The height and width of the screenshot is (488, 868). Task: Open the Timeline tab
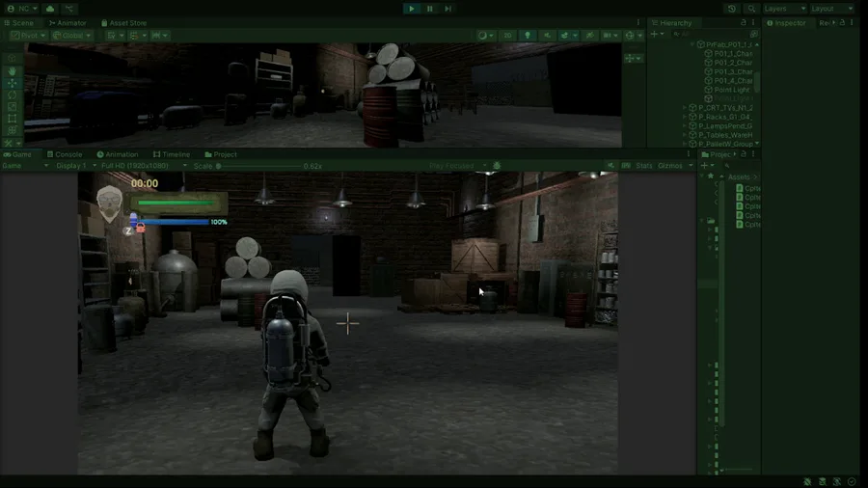pos(172,154)
